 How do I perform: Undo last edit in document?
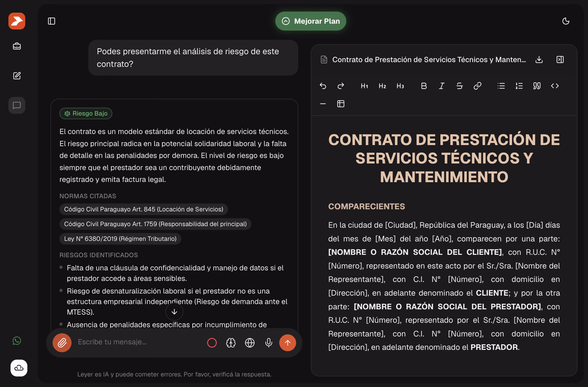pos(323,86)
